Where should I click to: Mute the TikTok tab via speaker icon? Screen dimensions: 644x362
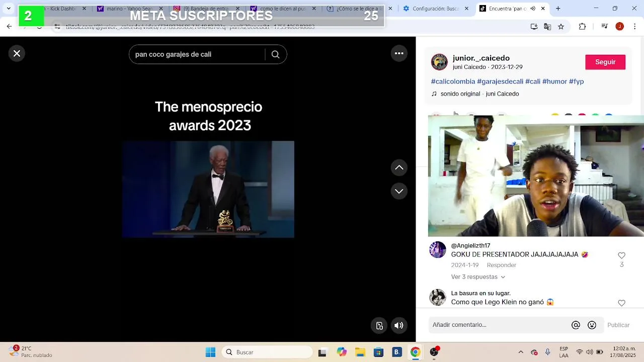pyautogui.click(x=533, y=9)
